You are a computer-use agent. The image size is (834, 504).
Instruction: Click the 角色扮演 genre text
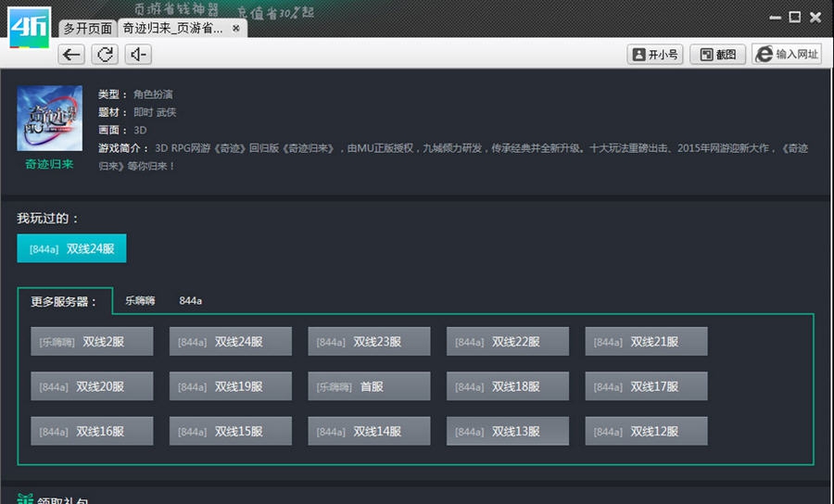(x=153, y=94)
